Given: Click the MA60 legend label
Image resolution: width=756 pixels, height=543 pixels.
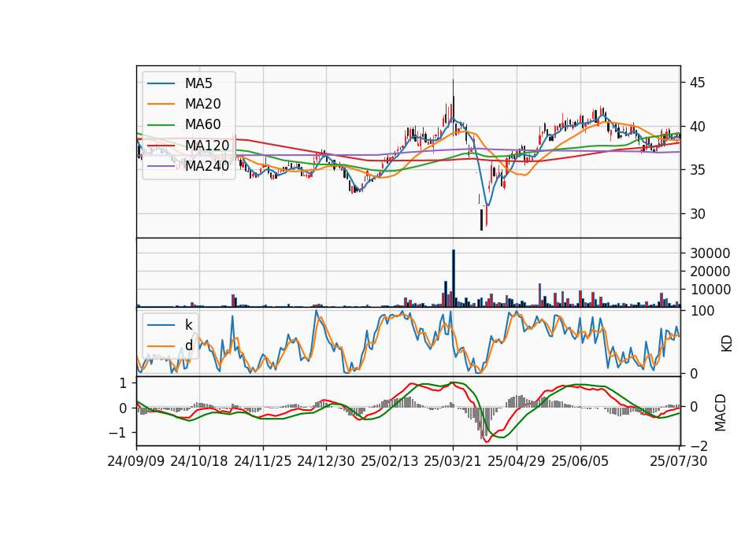Looking at the screenshot, I should tap(202, 124).
